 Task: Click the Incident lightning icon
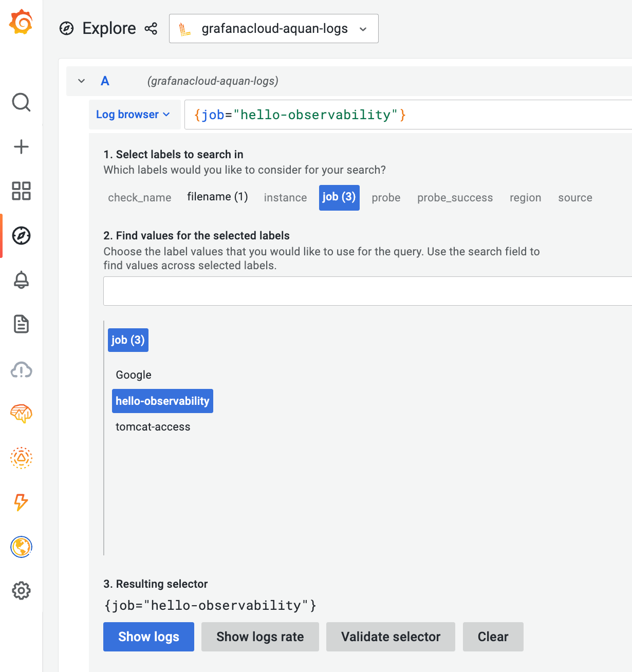(x=21, y=503)
